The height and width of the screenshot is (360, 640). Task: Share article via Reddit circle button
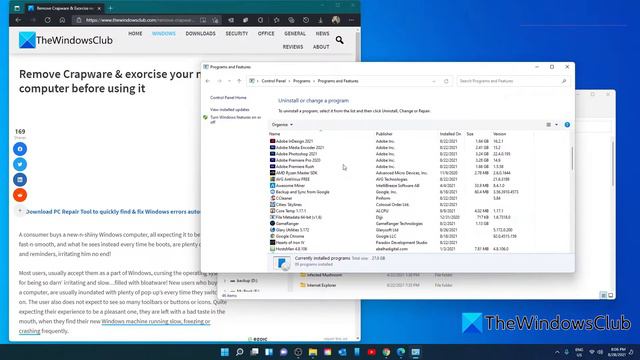coord(20,195)
